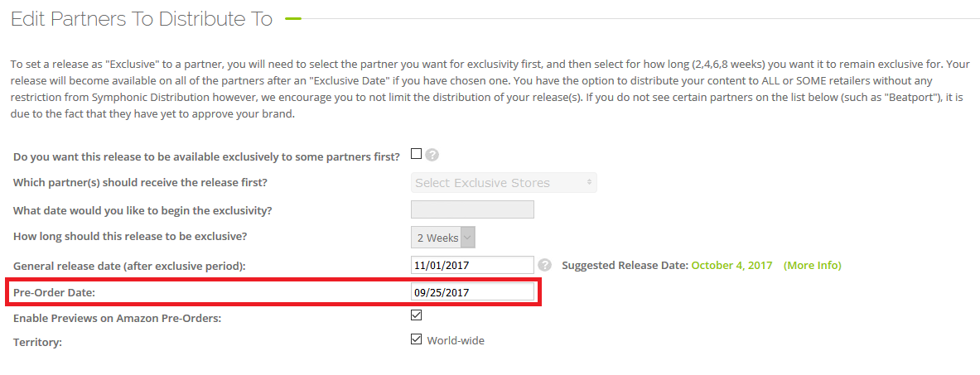Image resolution: width=980 pixels, height=375 pixels.
Task: Open the (More Info) link
Action: pos(812,266)
